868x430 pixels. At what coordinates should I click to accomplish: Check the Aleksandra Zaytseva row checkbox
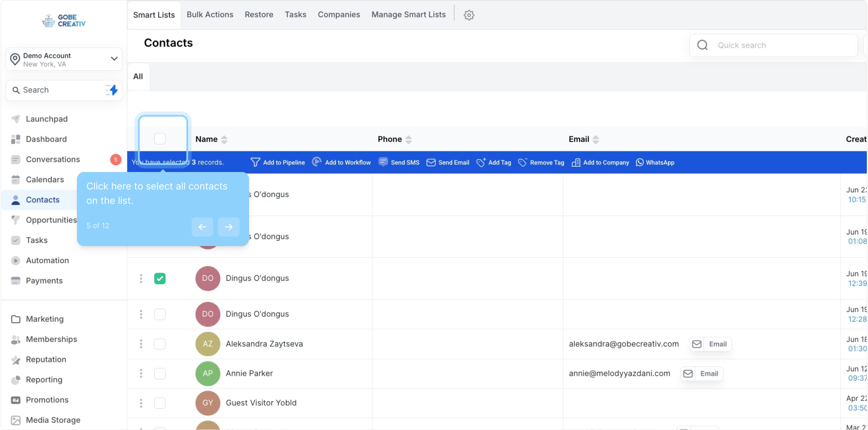[160, 344]
